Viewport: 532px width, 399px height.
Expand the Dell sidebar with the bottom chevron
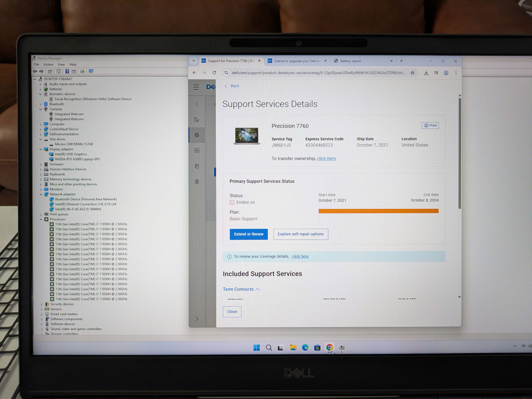point(197,319)
